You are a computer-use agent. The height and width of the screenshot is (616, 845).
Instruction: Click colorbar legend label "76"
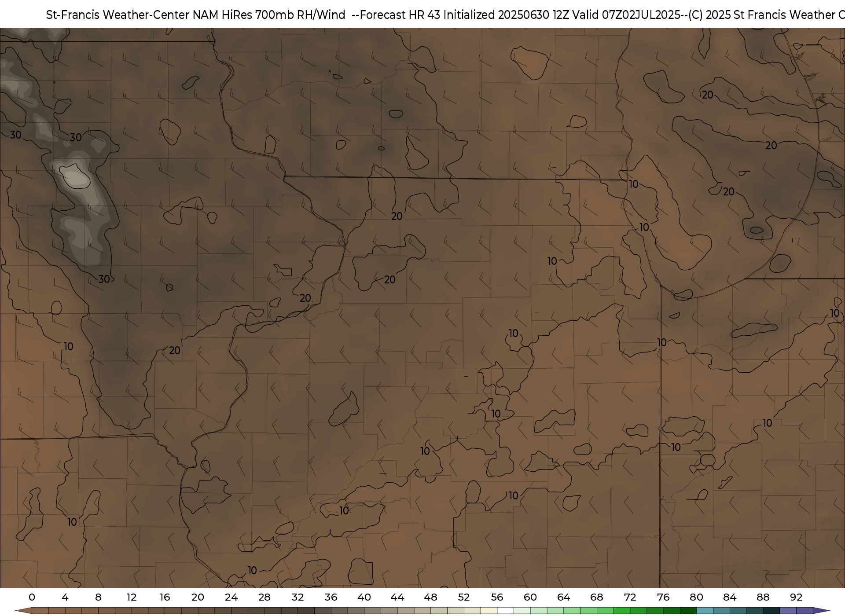(x=663, y=597)
